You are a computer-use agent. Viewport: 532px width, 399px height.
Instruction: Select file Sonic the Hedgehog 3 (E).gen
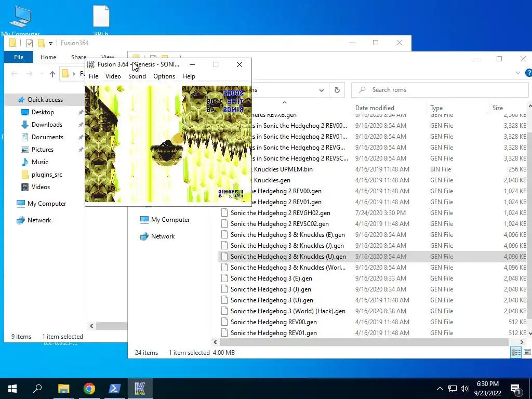[271, 278]
